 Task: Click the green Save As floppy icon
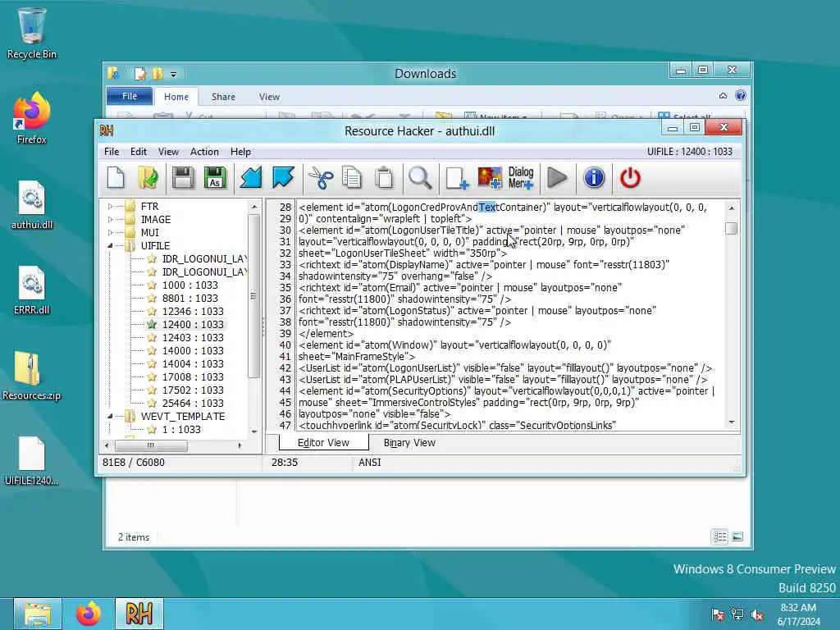pyautogui.click(x=215, y=178)
